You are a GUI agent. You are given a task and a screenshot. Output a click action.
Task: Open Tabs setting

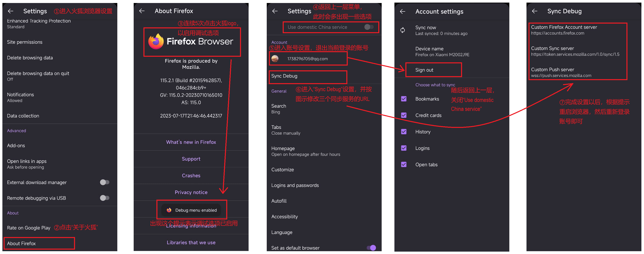[324, 130]
